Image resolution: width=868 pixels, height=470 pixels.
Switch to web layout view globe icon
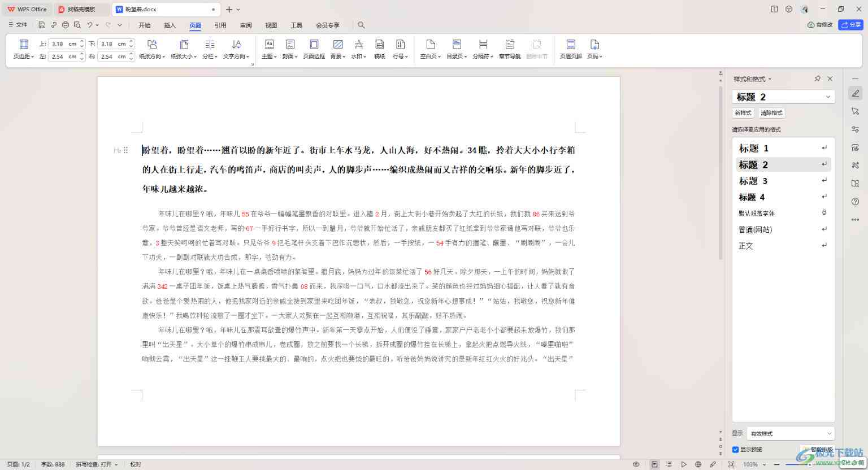pos(698,464)
